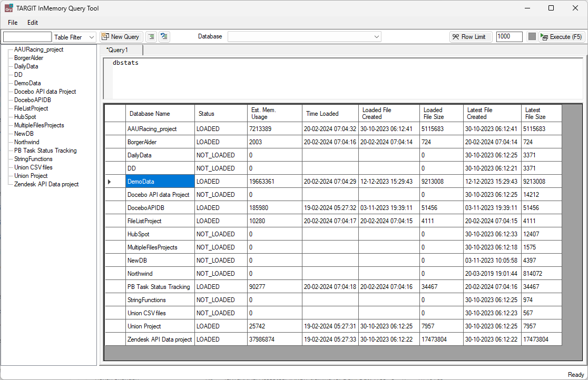Close the TARGIT InMemory Query Tool window

click(x=575, y=8)
